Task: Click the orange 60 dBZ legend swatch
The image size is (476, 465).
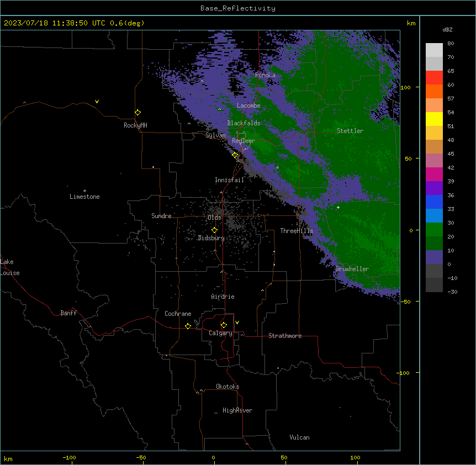Action: (434, 91)
